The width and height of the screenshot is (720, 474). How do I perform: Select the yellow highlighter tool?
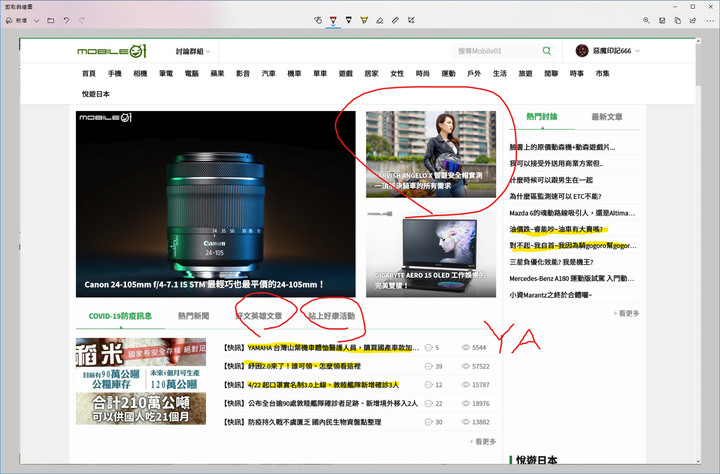(364, 20)
